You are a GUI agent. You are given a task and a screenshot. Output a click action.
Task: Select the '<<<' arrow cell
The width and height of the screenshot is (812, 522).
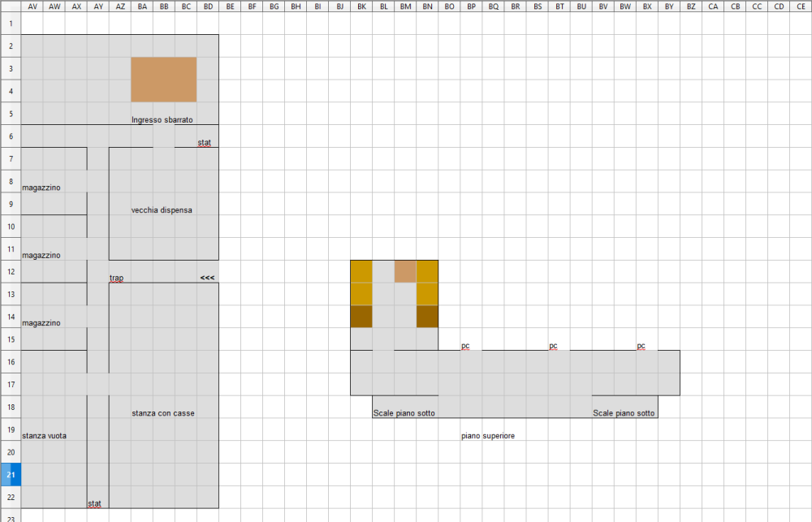point(207,278)
